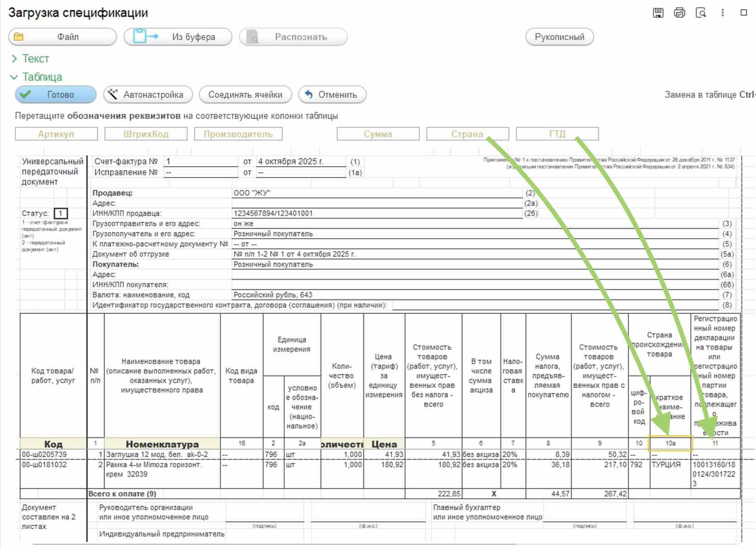The height and width of the screenshot is (549, 756).
Task: Select the ГТД attribute label
Action: click(x=557, y=134)
